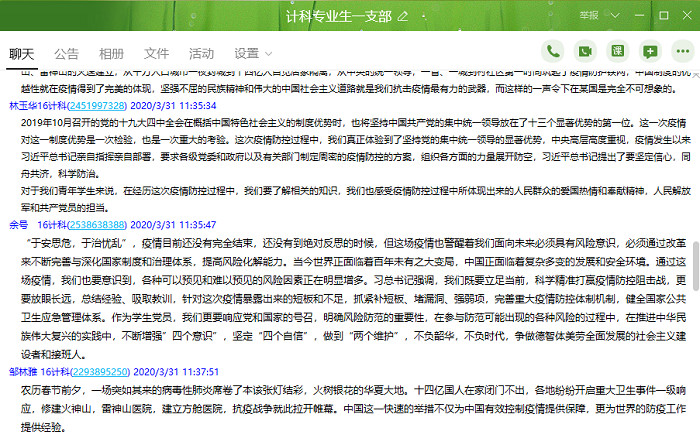Switch to the 公告 tab
The width and height of the screenshot is (700, 438).
click(67, 53)
